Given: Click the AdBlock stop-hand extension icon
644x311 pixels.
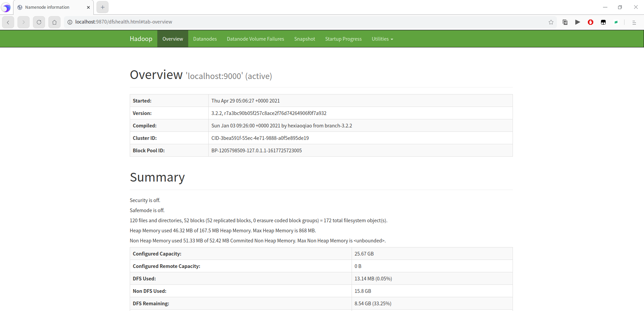Looking at the screenshot, I should [x=591, y=22].
